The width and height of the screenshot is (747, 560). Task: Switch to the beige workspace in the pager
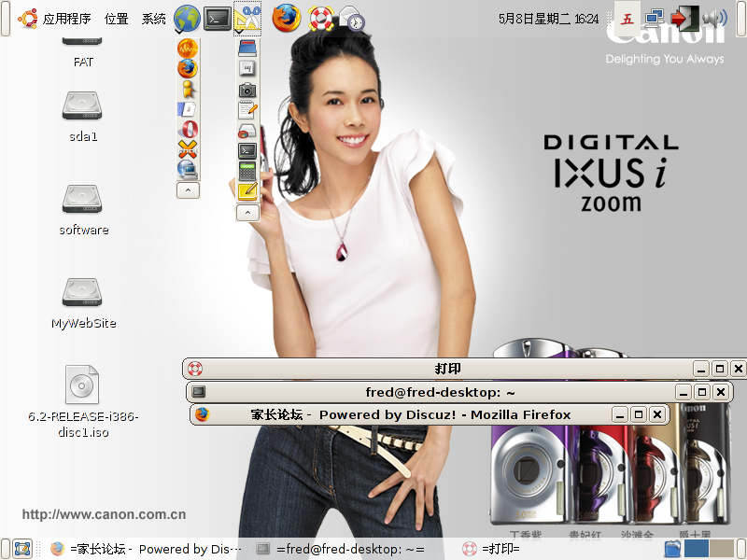[x=721, y=549]
